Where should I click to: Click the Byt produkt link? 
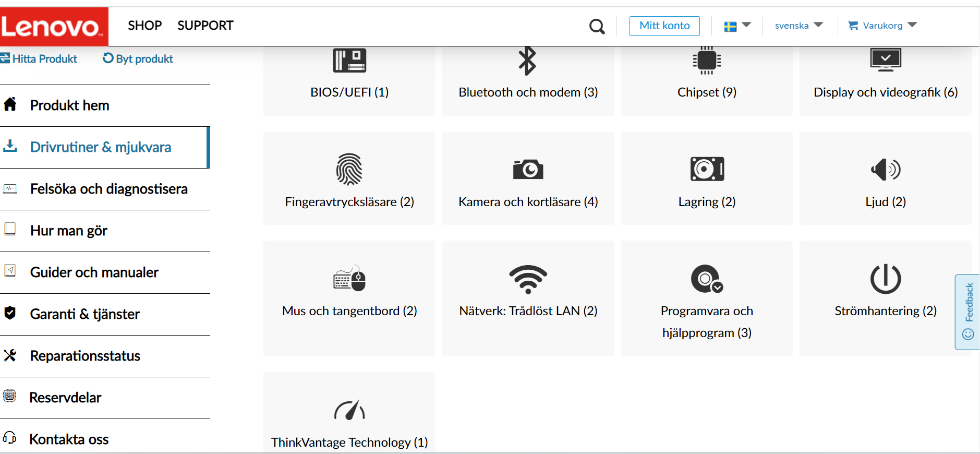[x=138, y=58]
